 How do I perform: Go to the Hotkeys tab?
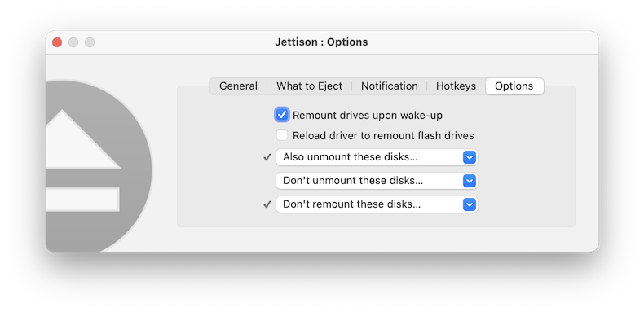click(456, 86)
